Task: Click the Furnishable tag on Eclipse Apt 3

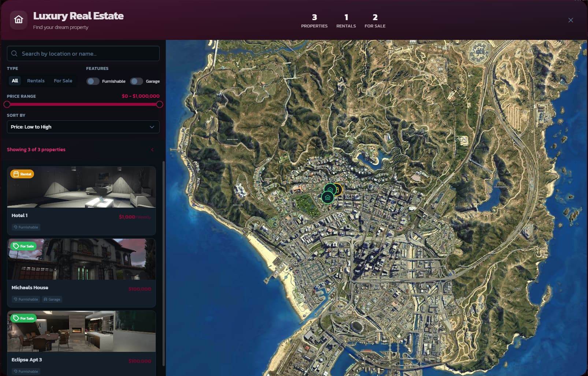Action: pos(26,371)
